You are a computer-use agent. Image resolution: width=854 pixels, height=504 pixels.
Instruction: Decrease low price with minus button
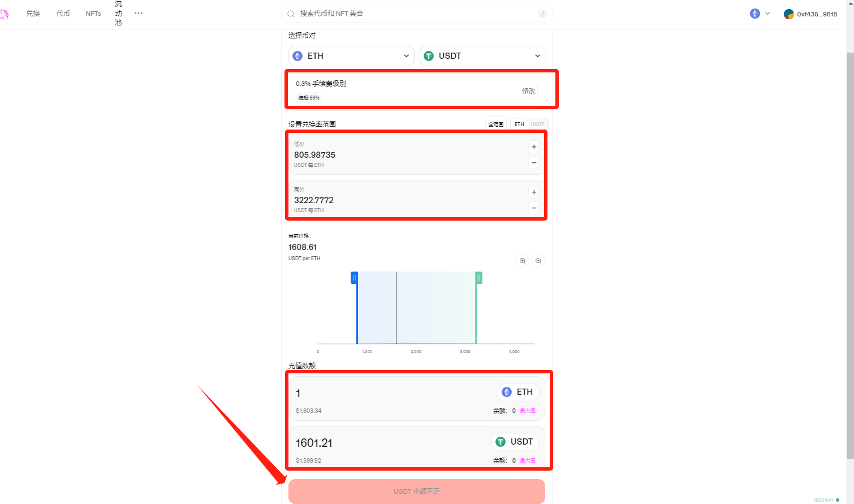534,163
